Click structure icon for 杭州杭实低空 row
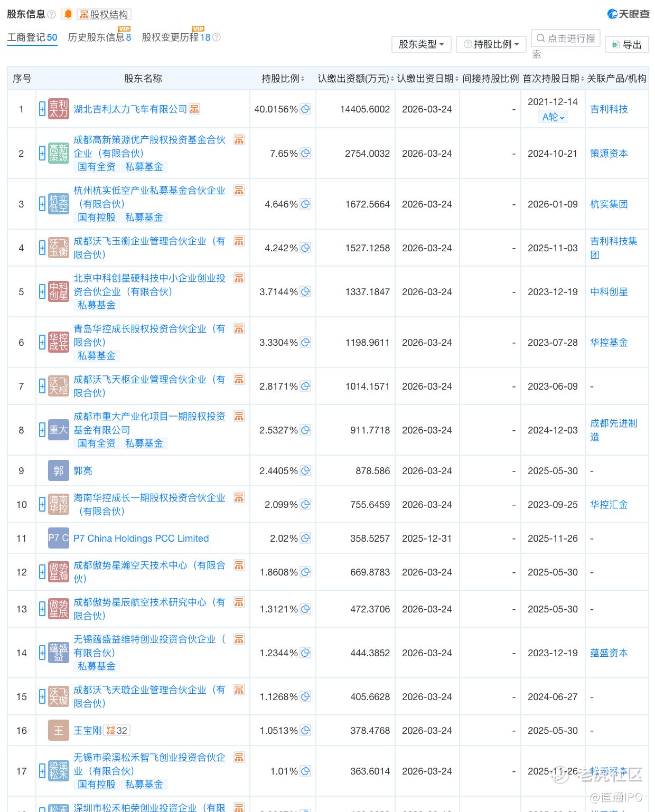This screenshot has height=812, width=655. (x=239, y=190)
